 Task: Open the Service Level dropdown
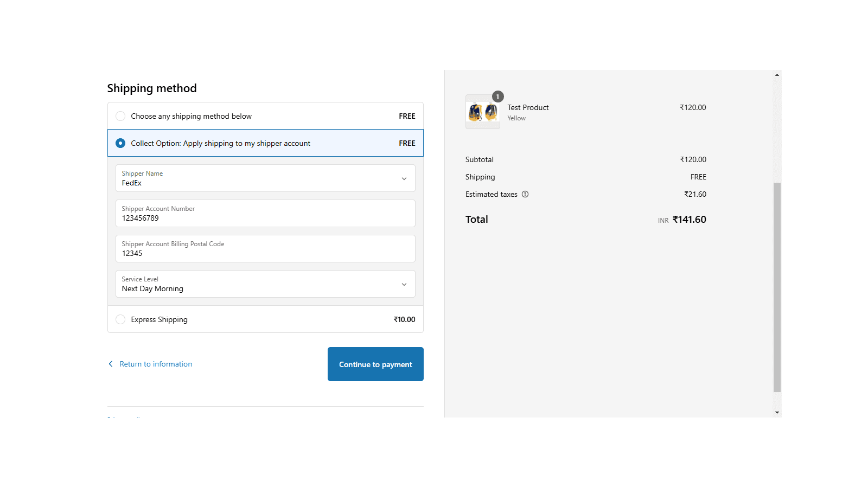(265, 284)
